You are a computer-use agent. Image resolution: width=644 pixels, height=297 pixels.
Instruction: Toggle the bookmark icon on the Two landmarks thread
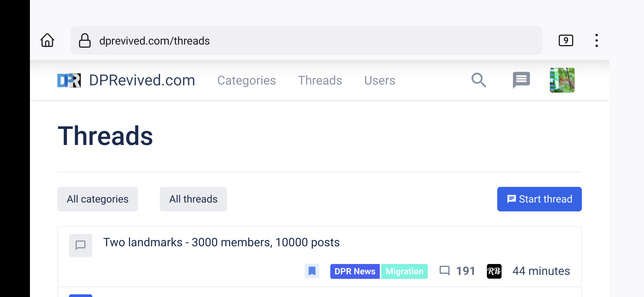(x=312, y=271)
